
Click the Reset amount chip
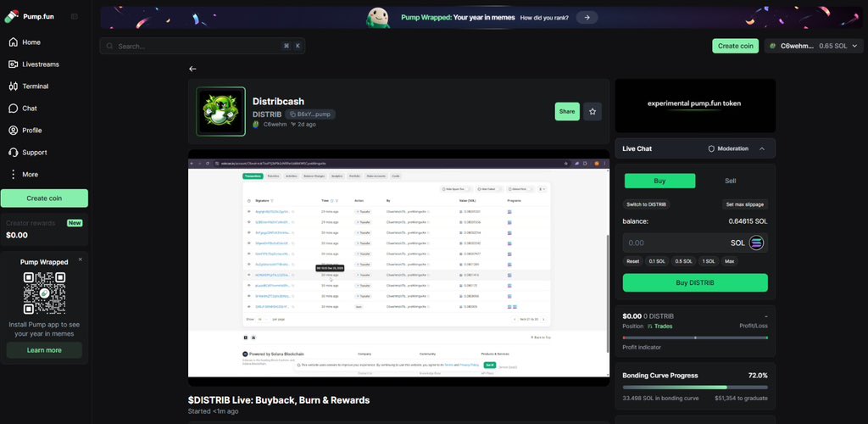pos(632,261)
